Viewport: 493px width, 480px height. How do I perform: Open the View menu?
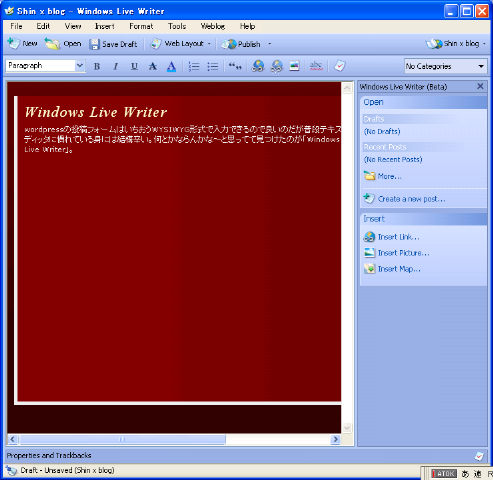coord(73,26)
